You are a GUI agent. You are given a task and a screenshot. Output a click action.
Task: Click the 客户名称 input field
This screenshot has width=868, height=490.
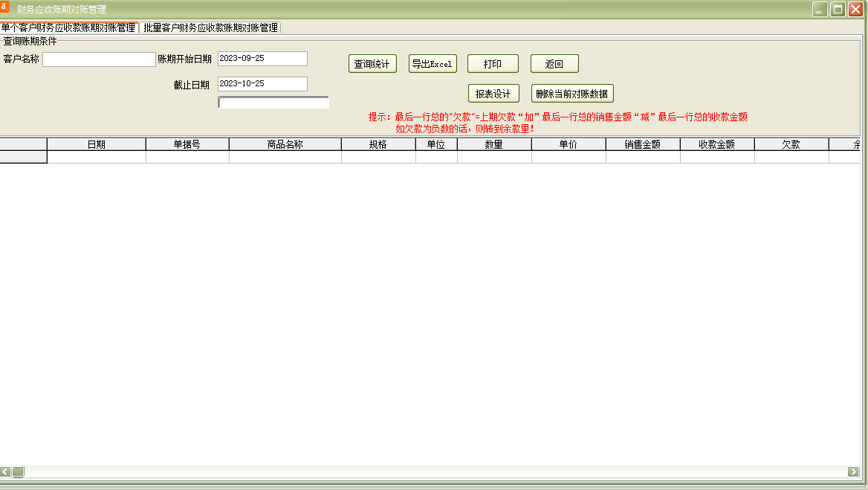[99, 59]
